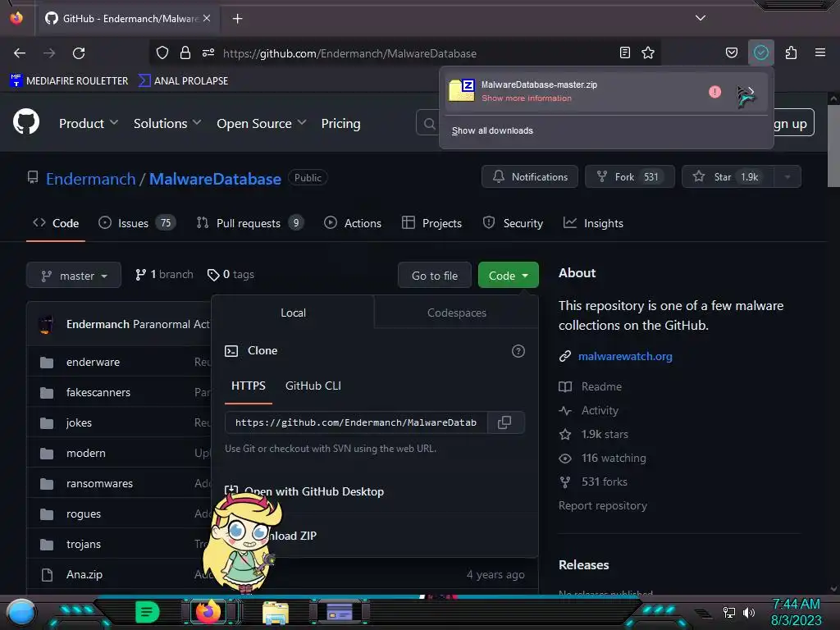
Task: Collapse the green Code dropdown
Action: 508,276
